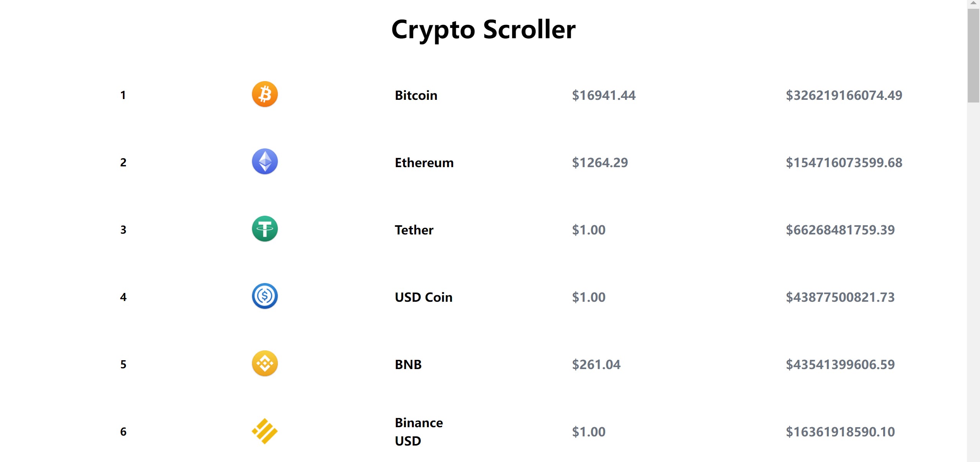Click the Binance USD striped icon
Image resolution: width=980 pixels, height=462 pixels.
(x=265, y=431)
